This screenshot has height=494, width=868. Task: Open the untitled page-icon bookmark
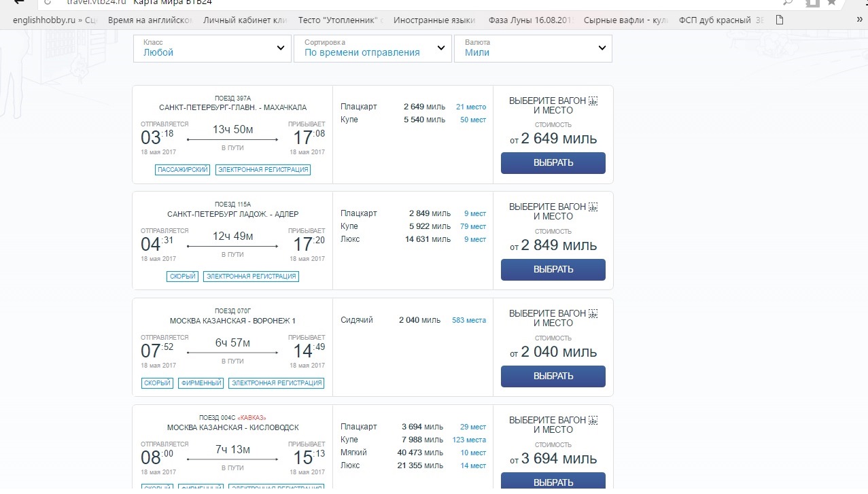[x=780, y=20]
